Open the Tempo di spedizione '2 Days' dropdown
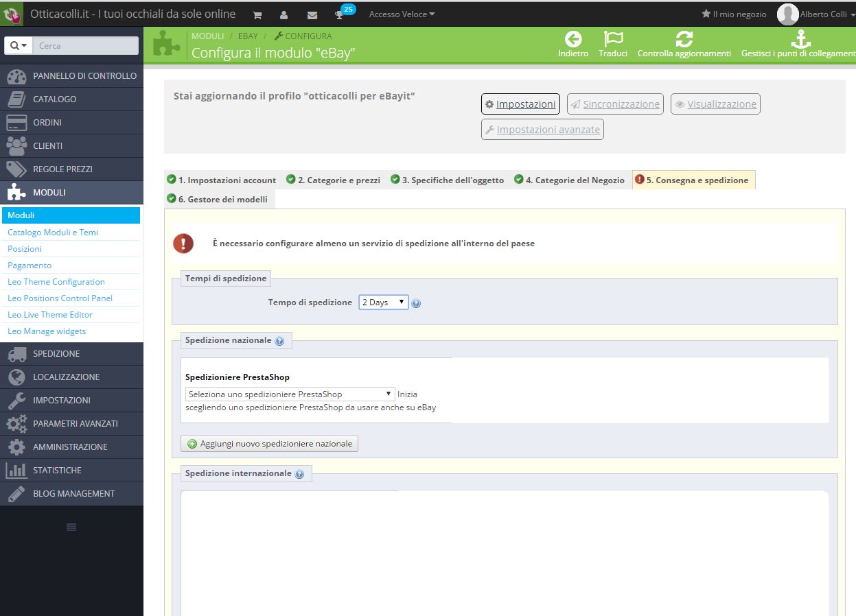Image resolution: width=856 pixels, height=616 pixels. [383, 303]
